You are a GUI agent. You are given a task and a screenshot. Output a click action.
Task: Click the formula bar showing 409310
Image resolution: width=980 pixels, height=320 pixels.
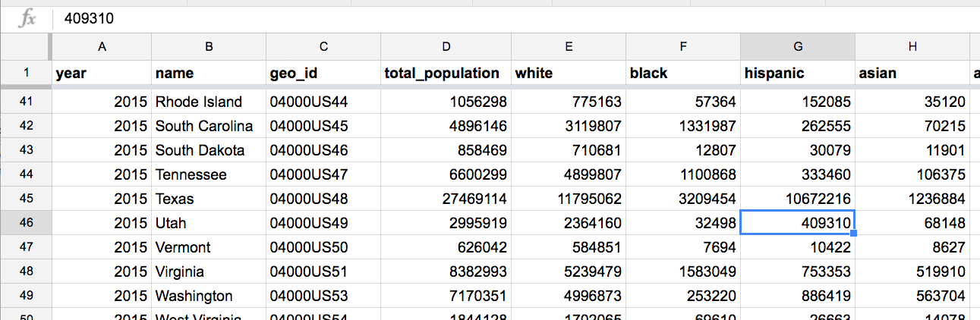click(516, 18)
